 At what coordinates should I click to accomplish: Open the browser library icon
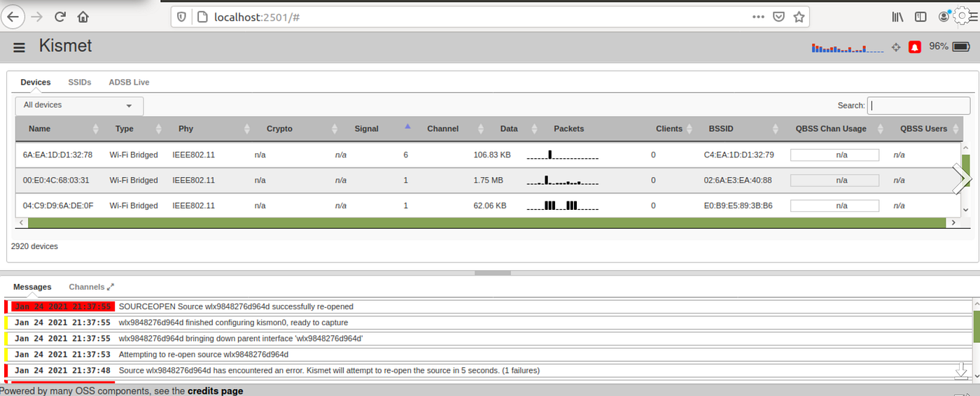(897, 17)
